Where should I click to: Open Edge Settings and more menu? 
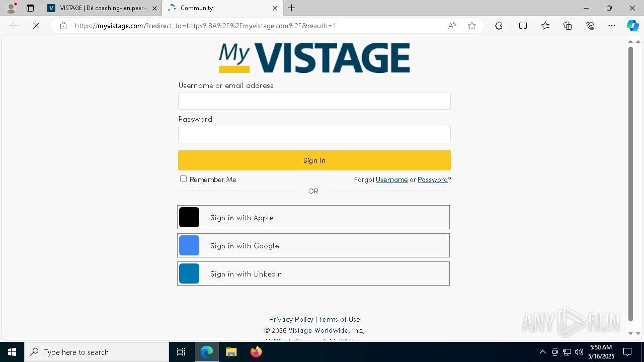612,26
